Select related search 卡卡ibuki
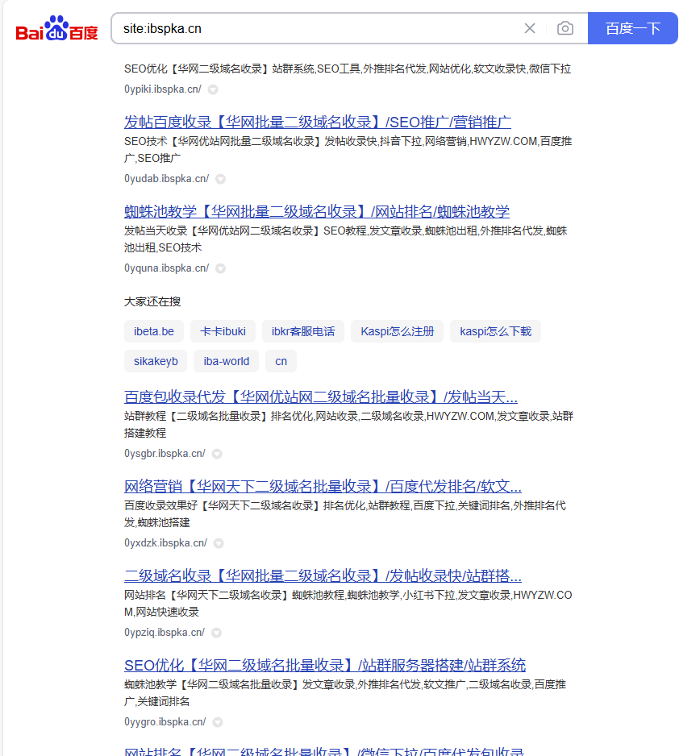The width and height of the screenshot is (700, 756). click(x=223, y=331)
